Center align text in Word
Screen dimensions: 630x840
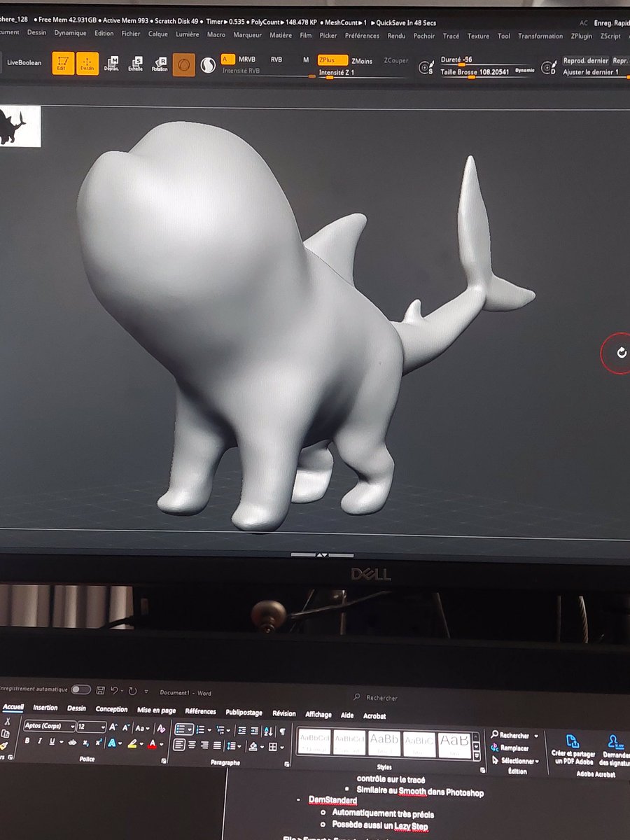pyautogui.click(x=192, y=746)
